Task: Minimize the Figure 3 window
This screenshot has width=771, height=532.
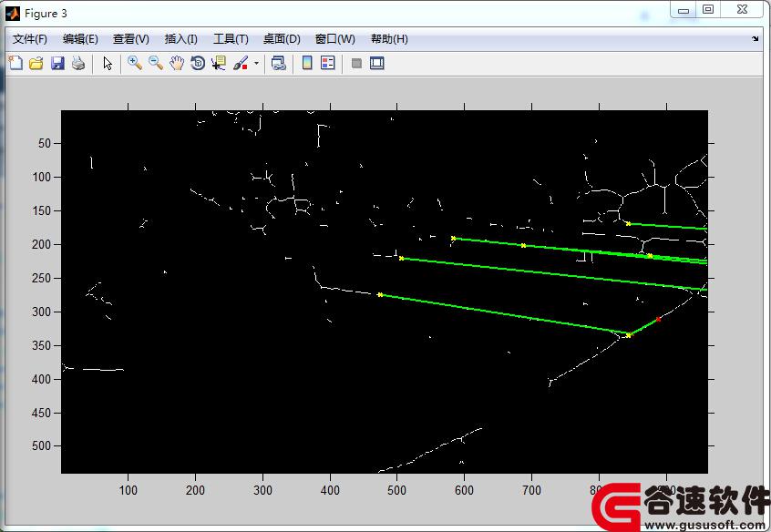Action: click(x=683, y=10)
